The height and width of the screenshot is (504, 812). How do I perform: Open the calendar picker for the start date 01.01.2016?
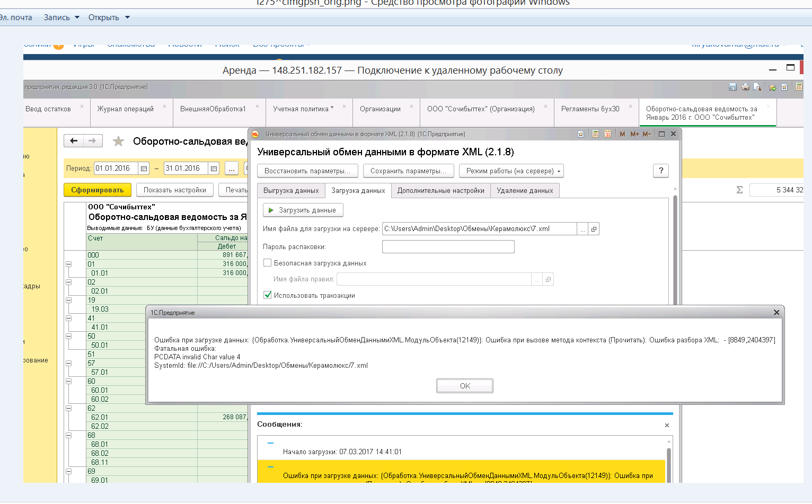(144, 169)
